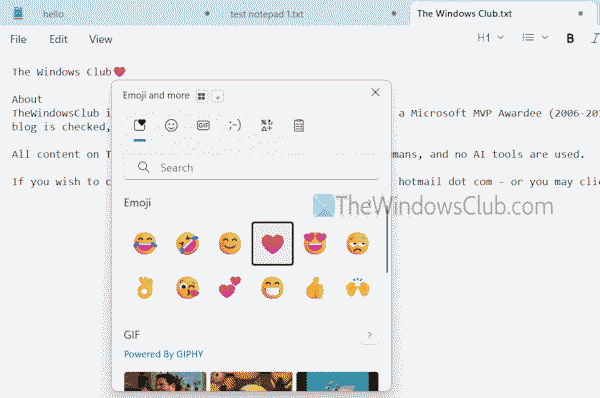Toggle bold formatting
This screenshot has height=398, width=600.
click(570, 38)
